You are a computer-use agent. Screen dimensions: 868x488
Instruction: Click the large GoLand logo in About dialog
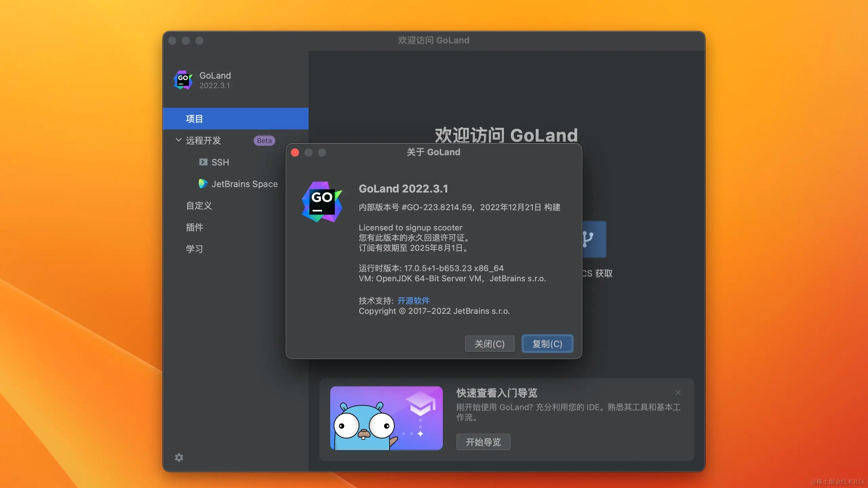pos(322,202)
